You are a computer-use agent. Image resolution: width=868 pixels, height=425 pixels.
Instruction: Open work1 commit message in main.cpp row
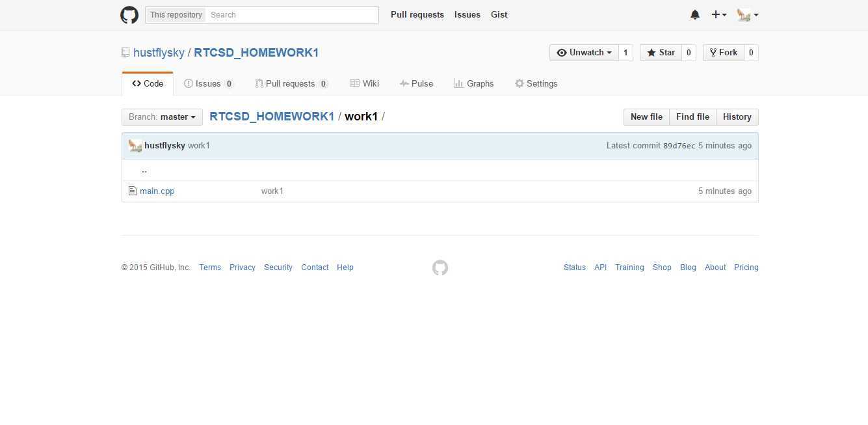272,191
